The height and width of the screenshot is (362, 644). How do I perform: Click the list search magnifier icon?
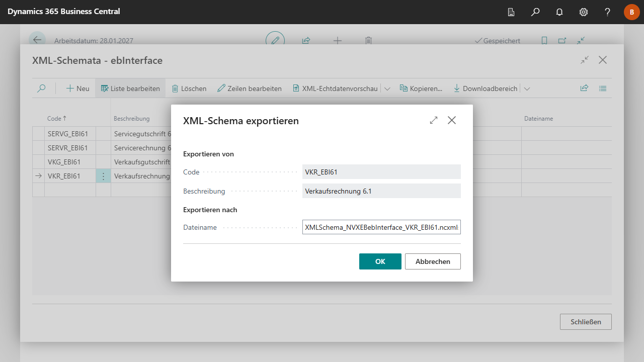click(x=42, y=88)
